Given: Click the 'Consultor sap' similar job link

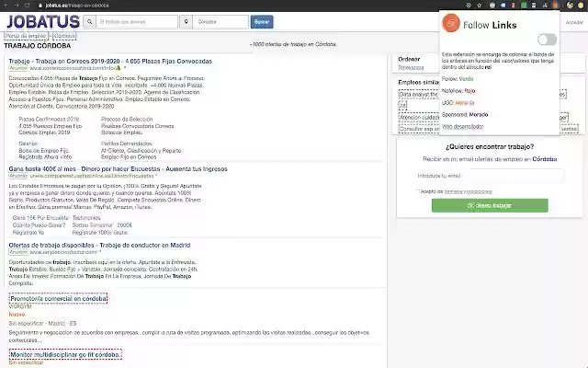Looking at the screenshot, I should (419, 129).
